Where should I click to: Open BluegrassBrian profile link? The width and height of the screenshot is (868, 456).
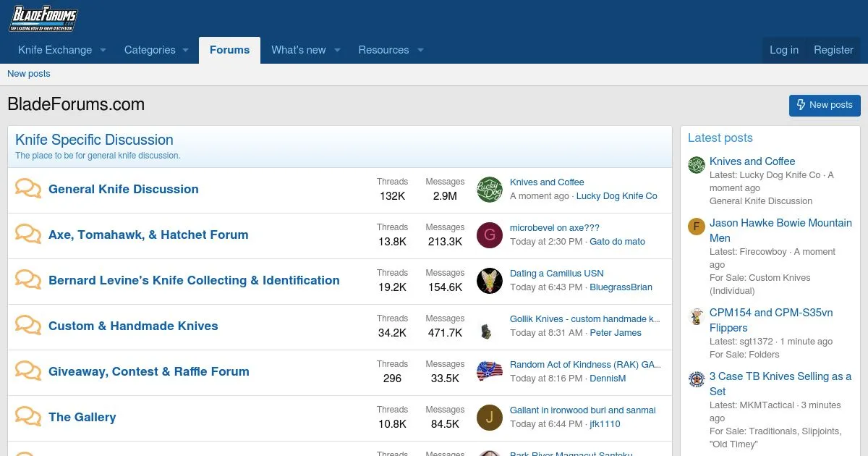[621, 287]
